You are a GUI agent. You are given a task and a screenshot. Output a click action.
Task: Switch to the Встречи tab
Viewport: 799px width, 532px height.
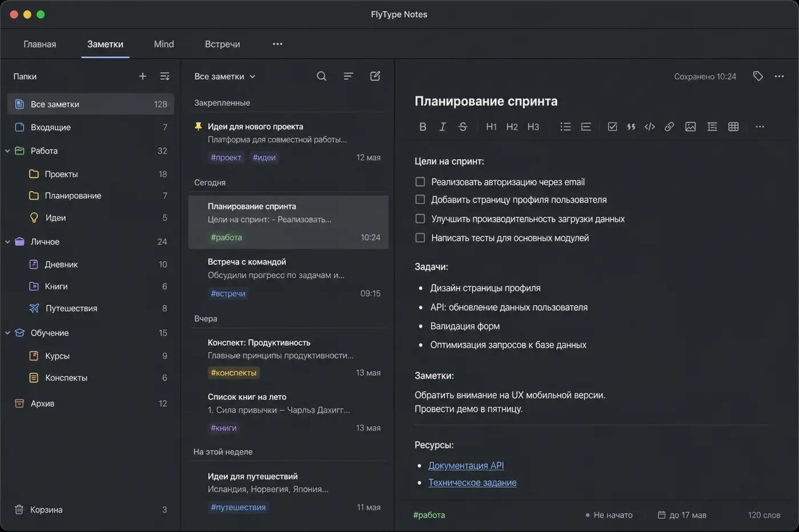point(223,44)
